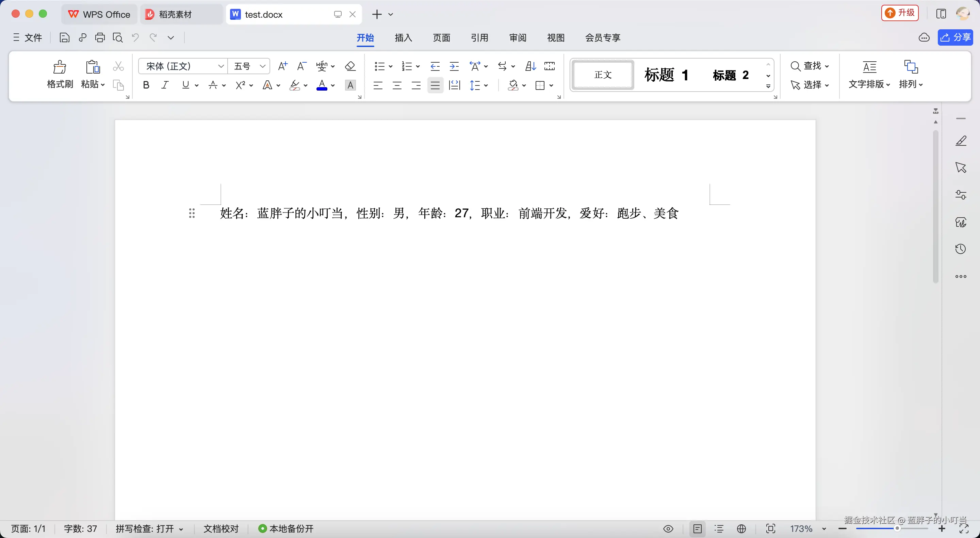Open the history clock icon in sidebar
The height and width of the screenshot is (538, 980).
(x=961, y=249)
